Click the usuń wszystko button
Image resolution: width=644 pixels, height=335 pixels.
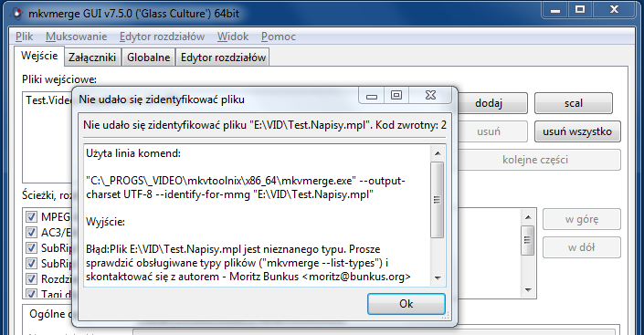coord(577,131)
